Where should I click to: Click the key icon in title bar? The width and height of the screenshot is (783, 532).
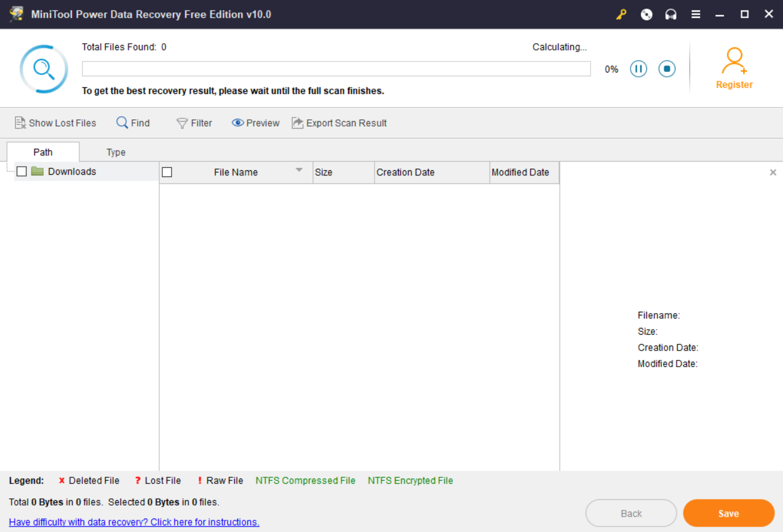pyautogui.click(x=621, y=14)
